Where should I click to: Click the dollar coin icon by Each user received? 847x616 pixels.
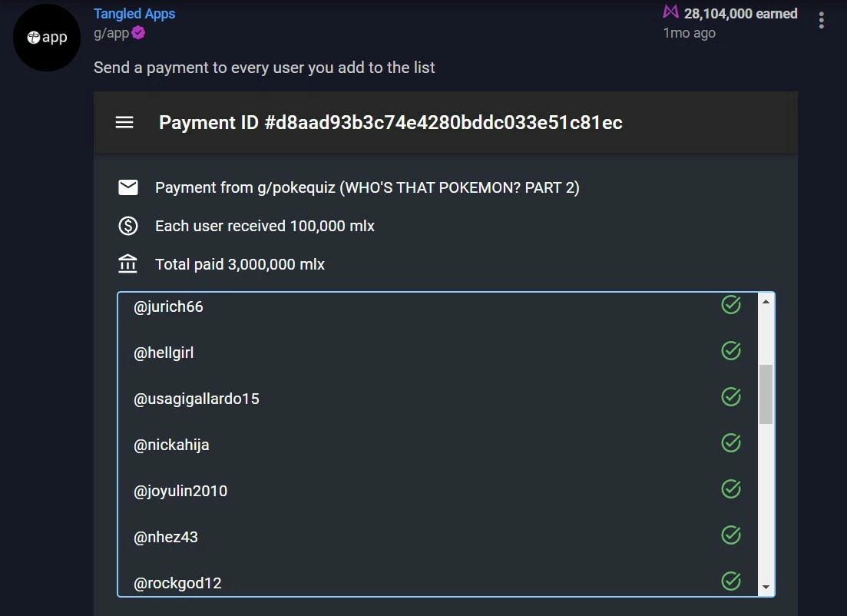128,226
